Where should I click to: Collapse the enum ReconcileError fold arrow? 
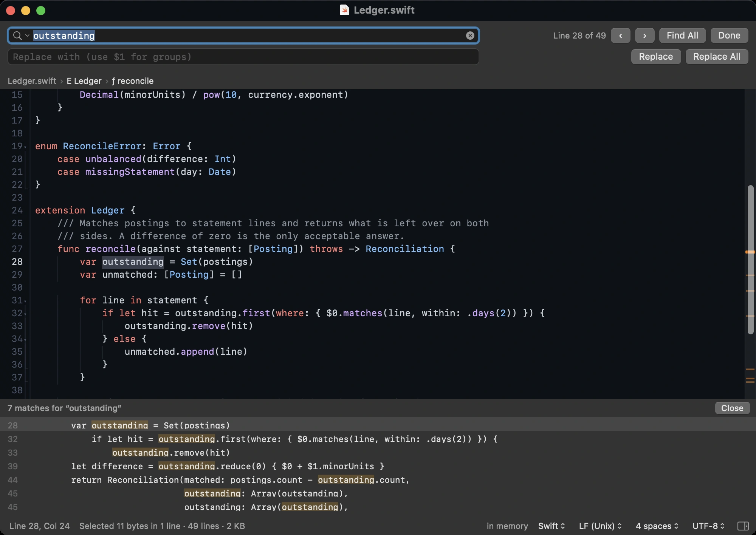(25, 147)
